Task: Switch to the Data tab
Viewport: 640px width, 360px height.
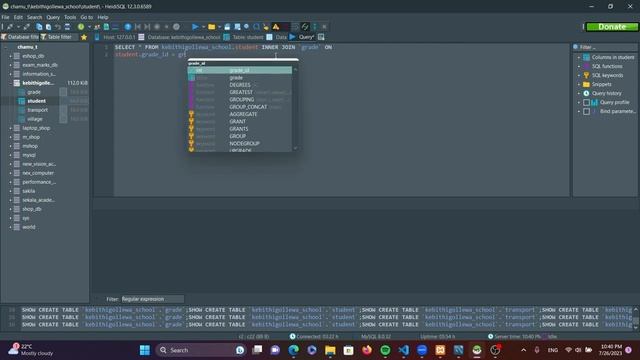Action: pyautogui.click(x=277, y=37)
